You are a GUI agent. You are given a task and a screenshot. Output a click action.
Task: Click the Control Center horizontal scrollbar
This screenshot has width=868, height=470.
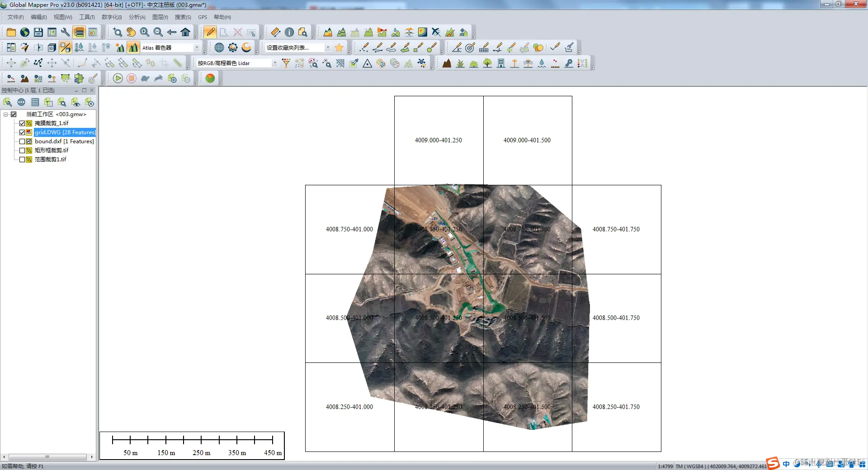(47, 457)
